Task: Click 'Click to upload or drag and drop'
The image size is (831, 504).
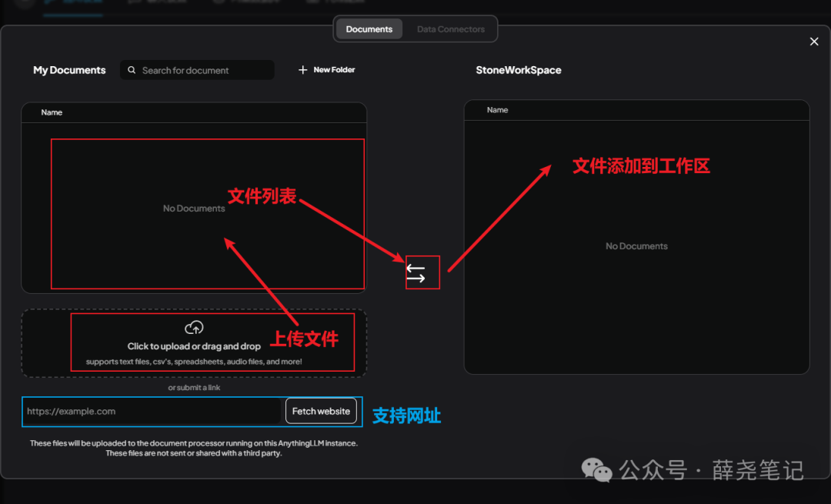Action: [x=194, y=346]
